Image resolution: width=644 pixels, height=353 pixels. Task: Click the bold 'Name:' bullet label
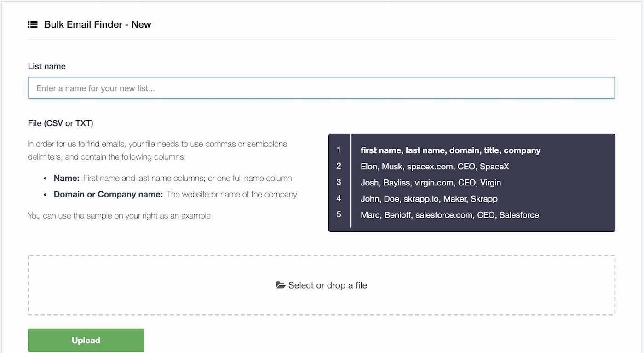point(67,178)
